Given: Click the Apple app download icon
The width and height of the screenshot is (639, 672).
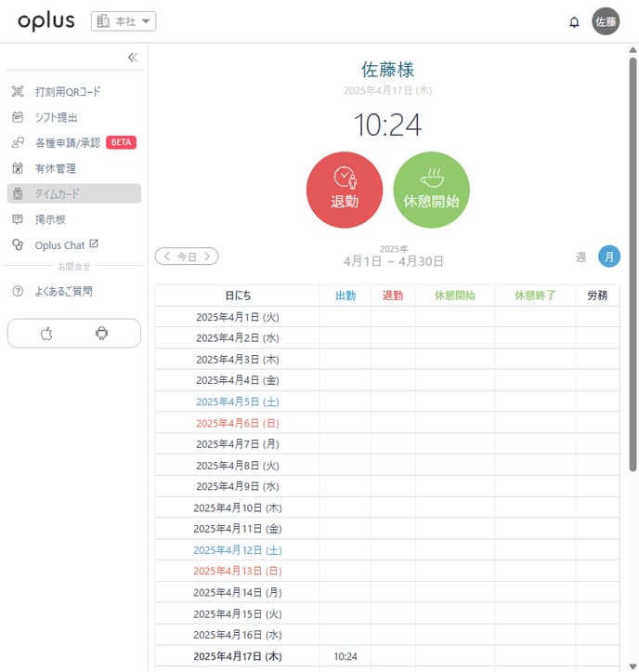Looking at the screenshot, I should [46, 334].
